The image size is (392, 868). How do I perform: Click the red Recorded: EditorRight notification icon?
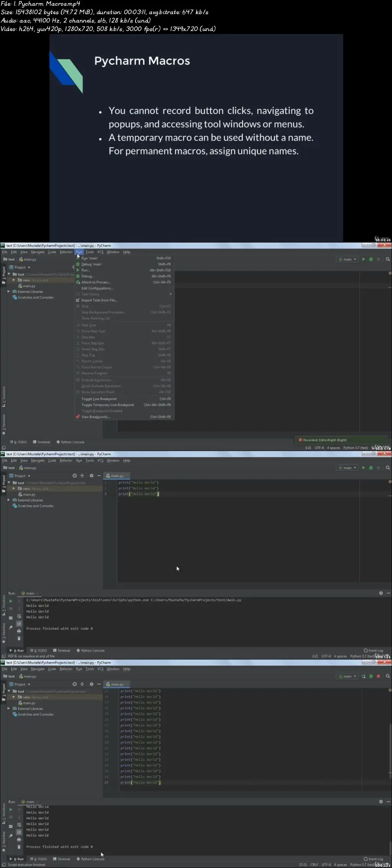click(x=300, y=440)
